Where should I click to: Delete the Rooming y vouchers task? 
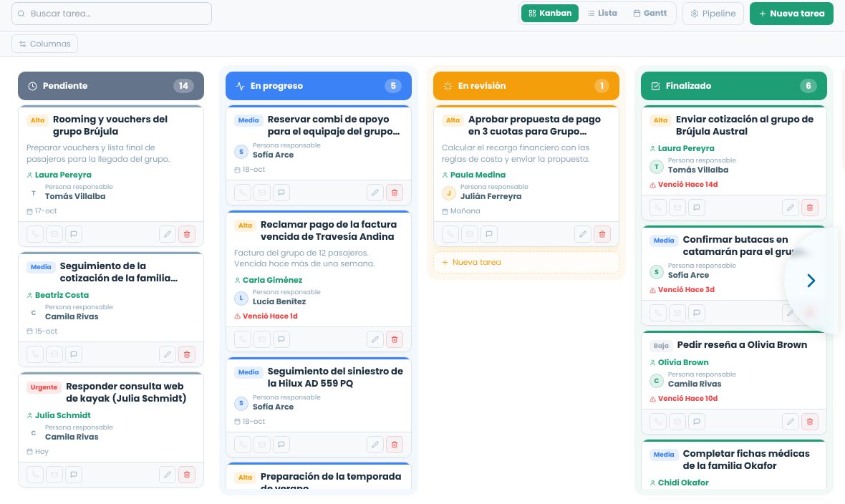tap(187, 234)
